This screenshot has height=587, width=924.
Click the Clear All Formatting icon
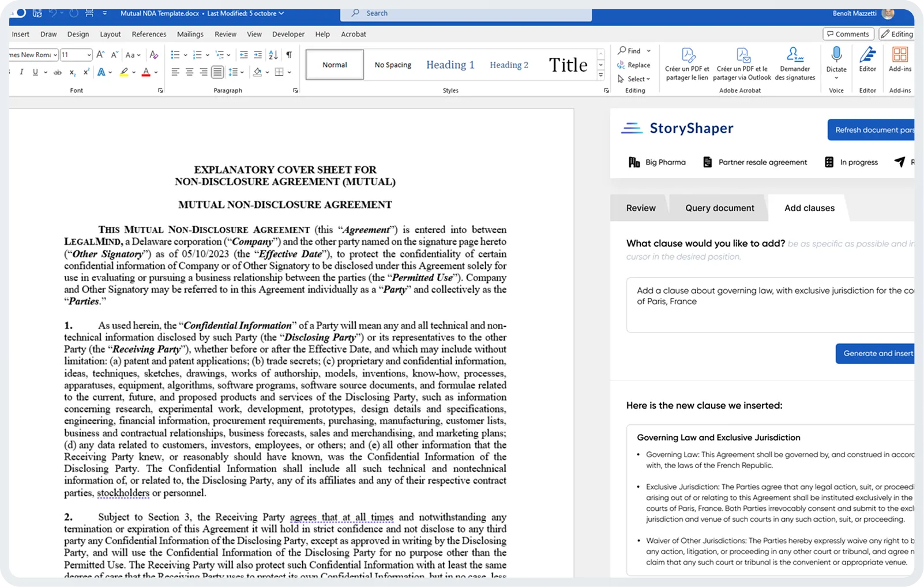point(154,55)
